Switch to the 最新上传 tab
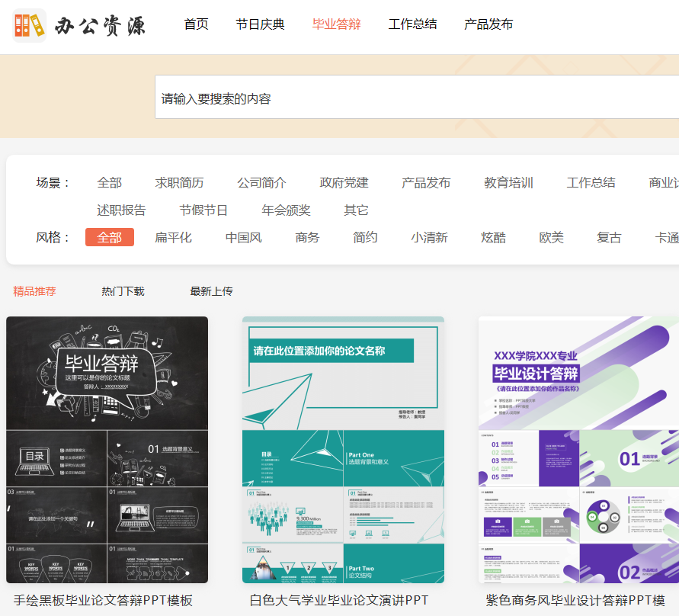 point(211,291)
